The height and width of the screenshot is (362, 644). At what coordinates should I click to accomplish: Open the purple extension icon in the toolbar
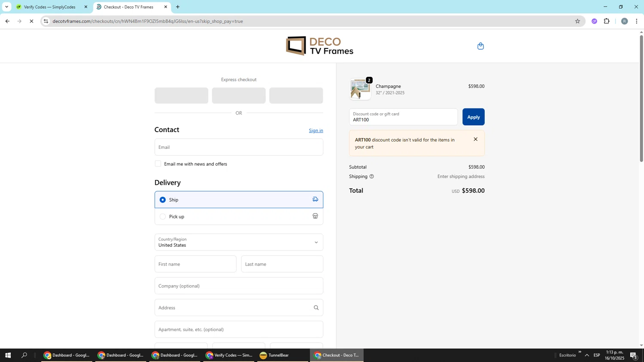594,21
